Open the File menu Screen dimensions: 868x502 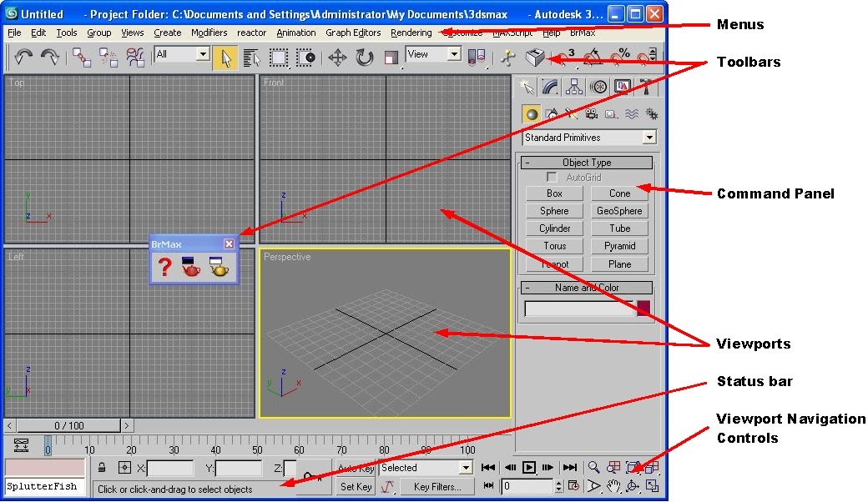[x=14, y=33]
